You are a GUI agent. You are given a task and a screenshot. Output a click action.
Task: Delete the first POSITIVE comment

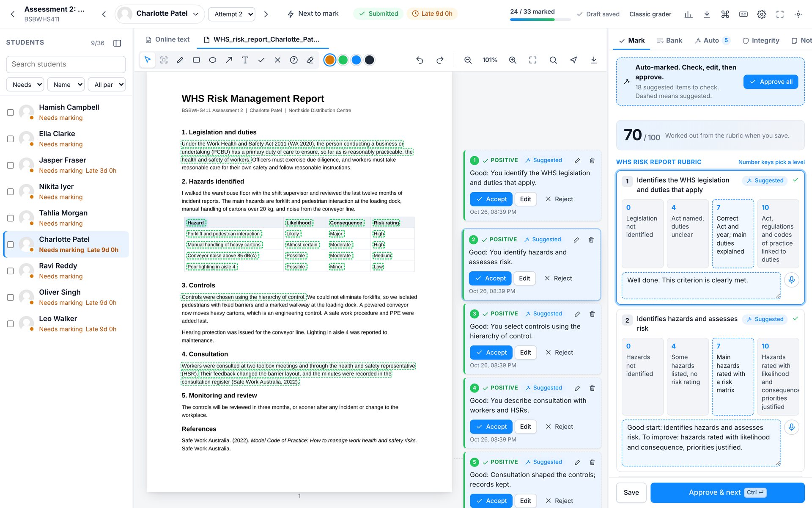[592, 160]
